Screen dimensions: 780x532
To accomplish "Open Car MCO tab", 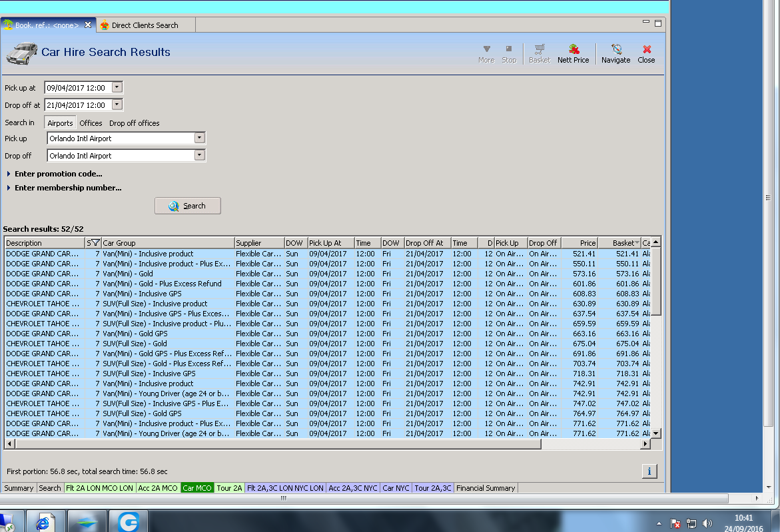I will point(197,488).
